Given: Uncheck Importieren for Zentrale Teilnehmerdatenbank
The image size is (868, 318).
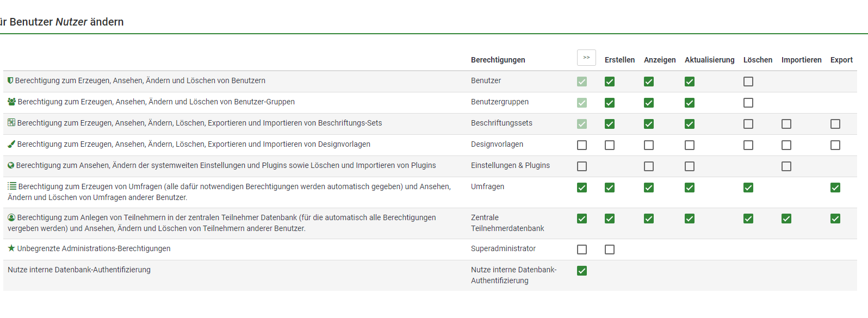Looking at the screenshot, I should click(x=786, y=219).
